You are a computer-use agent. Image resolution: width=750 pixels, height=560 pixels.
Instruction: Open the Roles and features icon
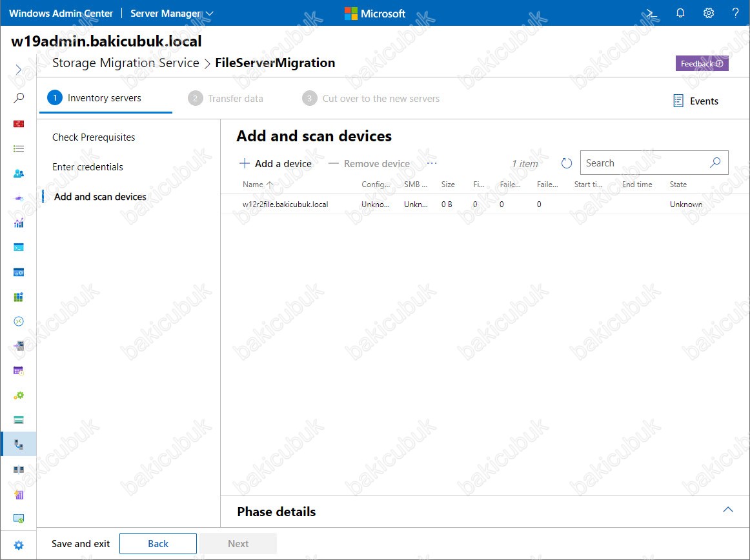tap(18, 346)
